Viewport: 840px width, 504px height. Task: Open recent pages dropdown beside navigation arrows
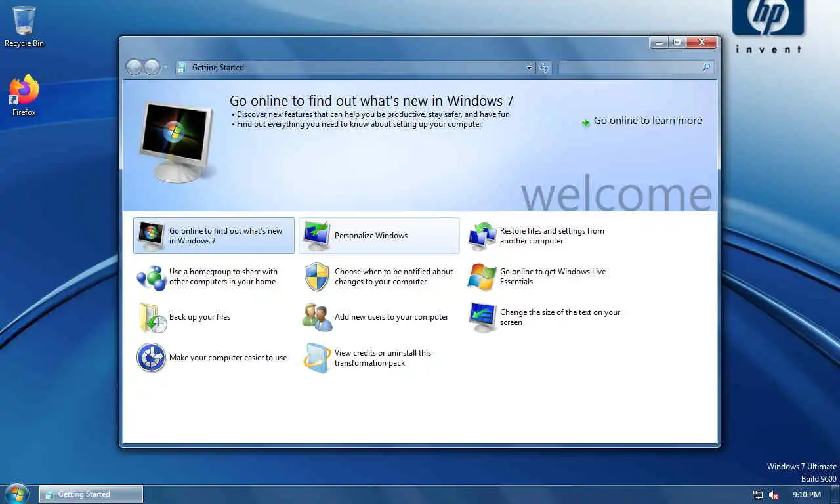pos(165,68)
